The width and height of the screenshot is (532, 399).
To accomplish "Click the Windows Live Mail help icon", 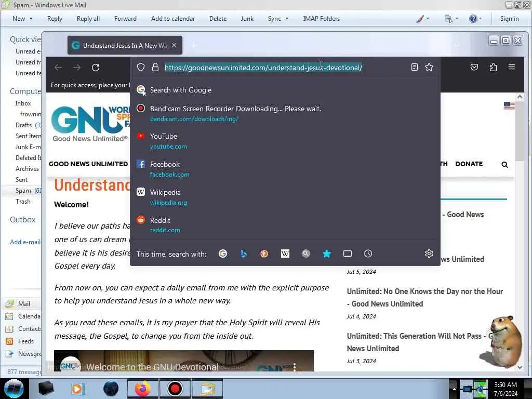I will click(473, 19).
